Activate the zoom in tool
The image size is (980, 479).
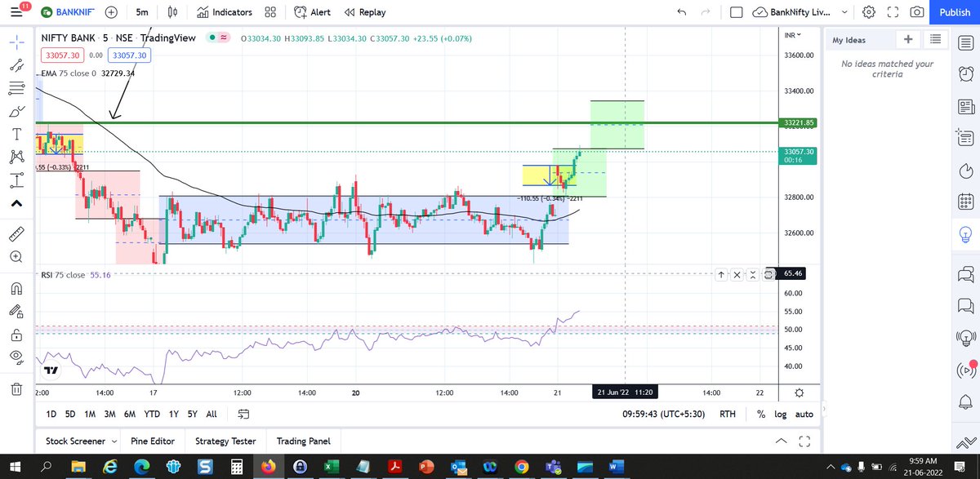pyautogui.click(x=16, y=257)
